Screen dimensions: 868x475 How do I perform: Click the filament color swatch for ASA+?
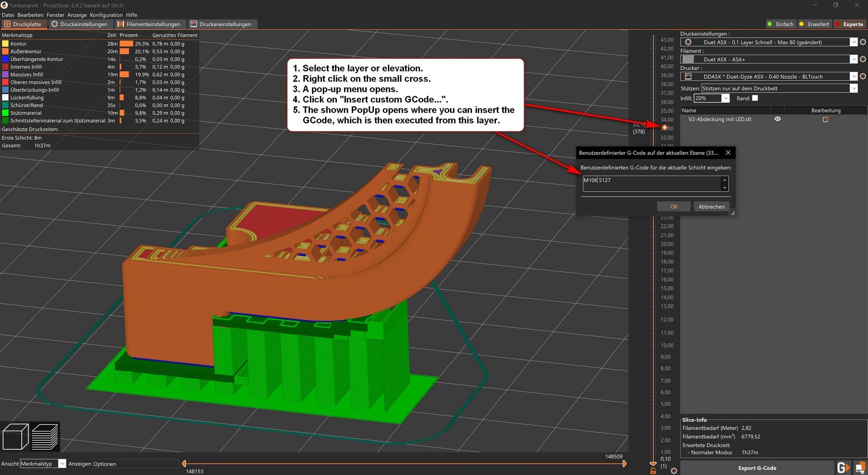(688, 59)
